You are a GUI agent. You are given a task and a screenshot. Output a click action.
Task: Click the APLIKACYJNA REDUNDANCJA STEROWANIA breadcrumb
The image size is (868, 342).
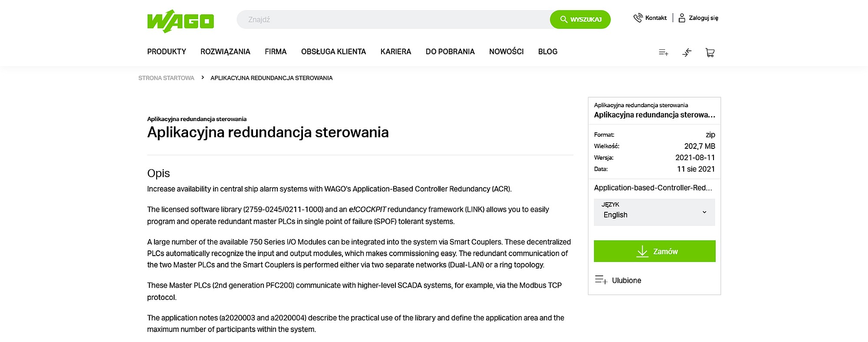point(272,78)
